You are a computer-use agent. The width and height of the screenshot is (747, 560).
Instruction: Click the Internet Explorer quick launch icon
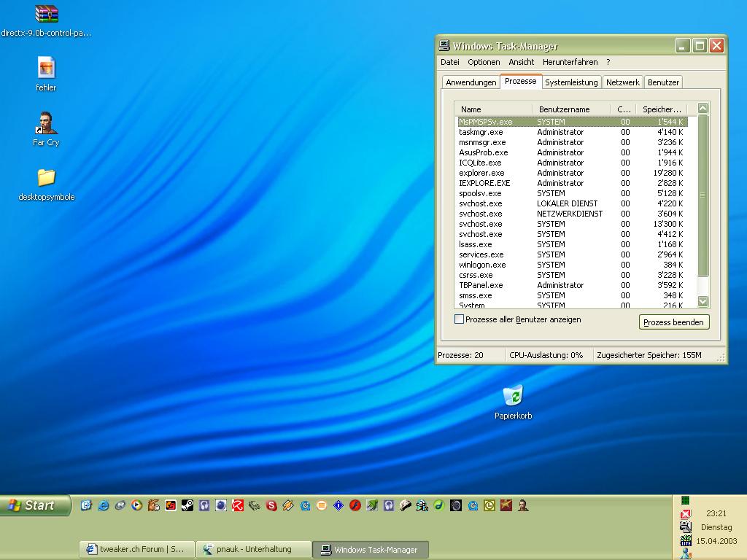104,505
